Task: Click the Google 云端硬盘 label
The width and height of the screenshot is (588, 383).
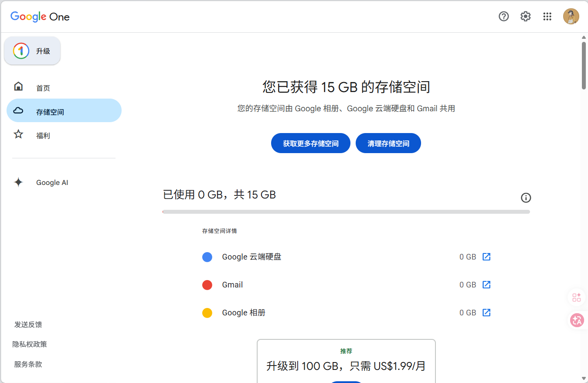Action: (252, 257)
